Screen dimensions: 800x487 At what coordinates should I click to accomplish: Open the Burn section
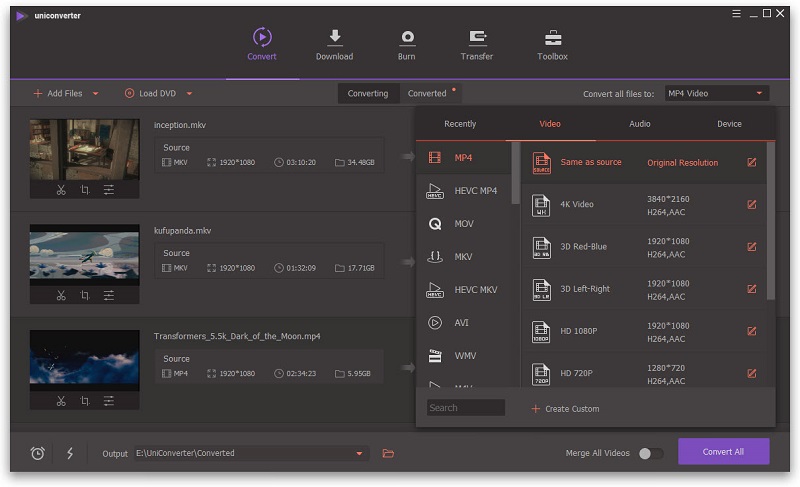(407, 44)
